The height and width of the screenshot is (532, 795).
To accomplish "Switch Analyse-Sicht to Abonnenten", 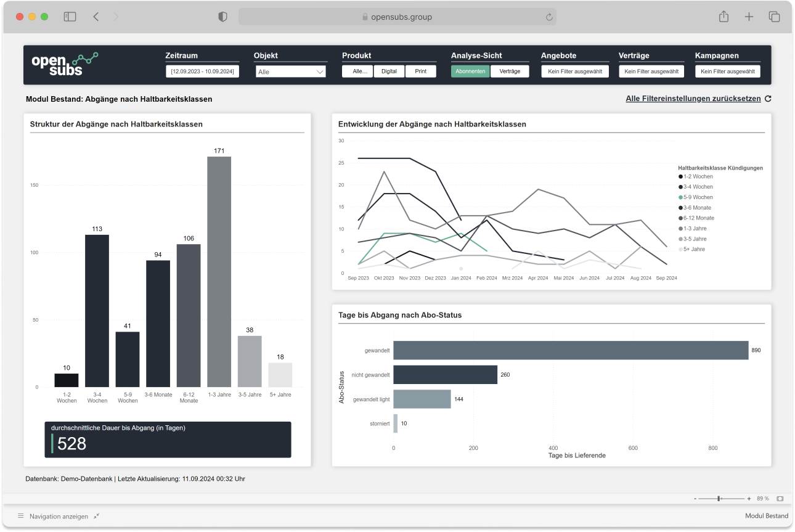I will click(x=470, y=72).
